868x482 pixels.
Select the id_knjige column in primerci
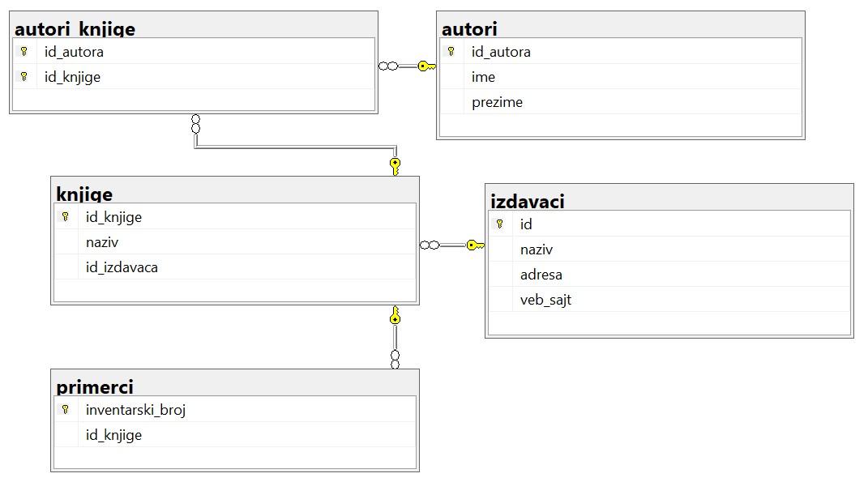click(x=113, y=435)
